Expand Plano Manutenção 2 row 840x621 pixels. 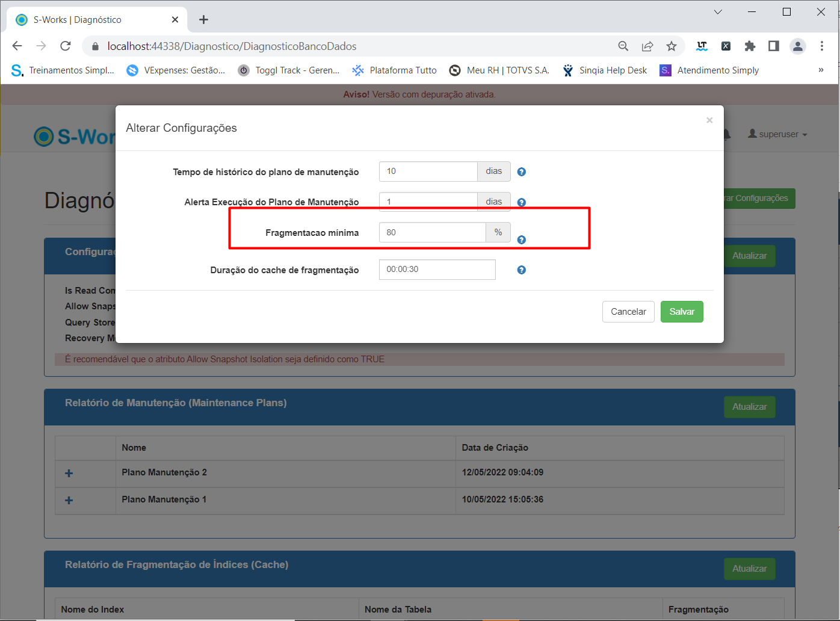pos(69,474)
